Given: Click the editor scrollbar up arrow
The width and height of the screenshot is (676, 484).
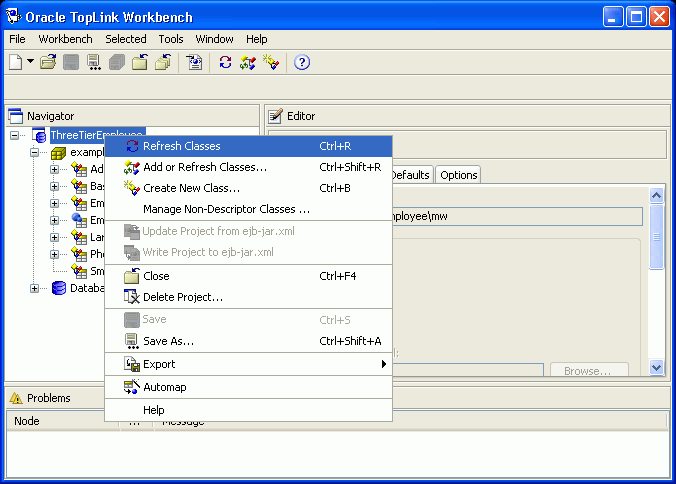Looking at the screenshot, I should point(657,196).
